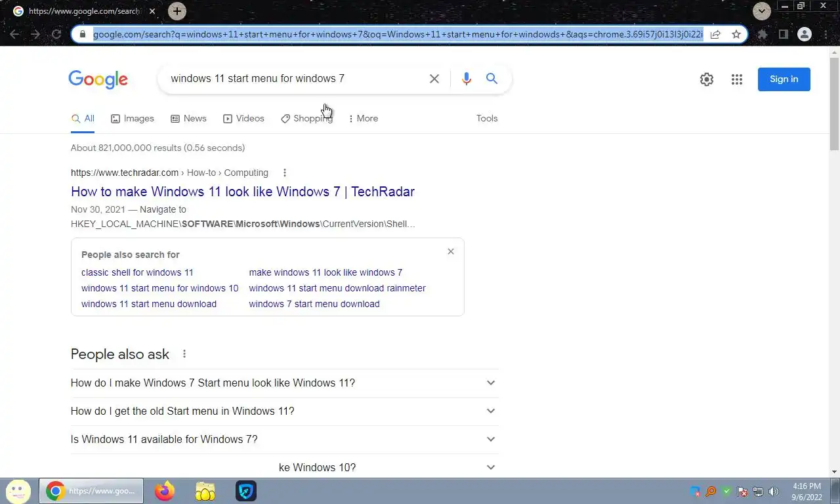Open the blue shield taskbar app
840x504 pixels.
246,491
